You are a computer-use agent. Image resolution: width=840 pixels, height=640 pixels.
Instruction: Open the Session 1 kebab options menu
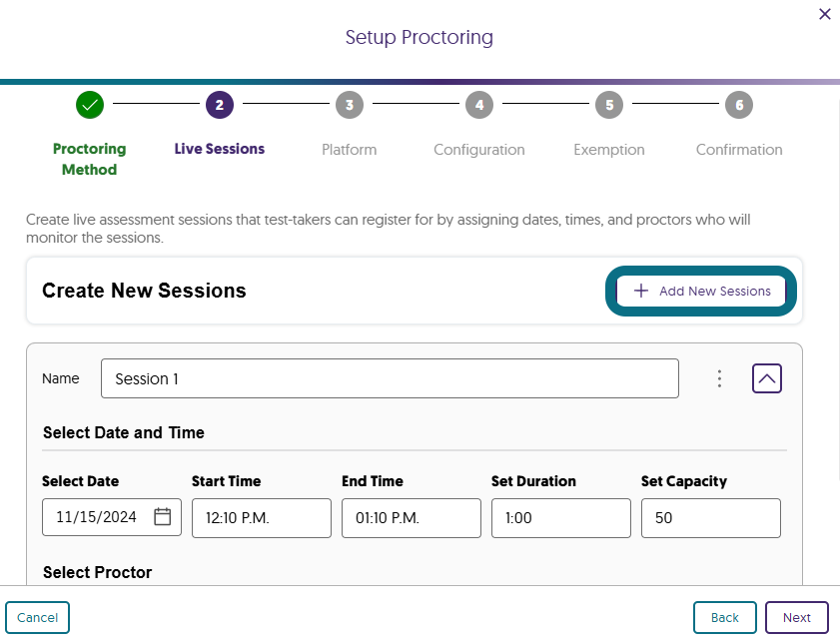pos(719,378)
